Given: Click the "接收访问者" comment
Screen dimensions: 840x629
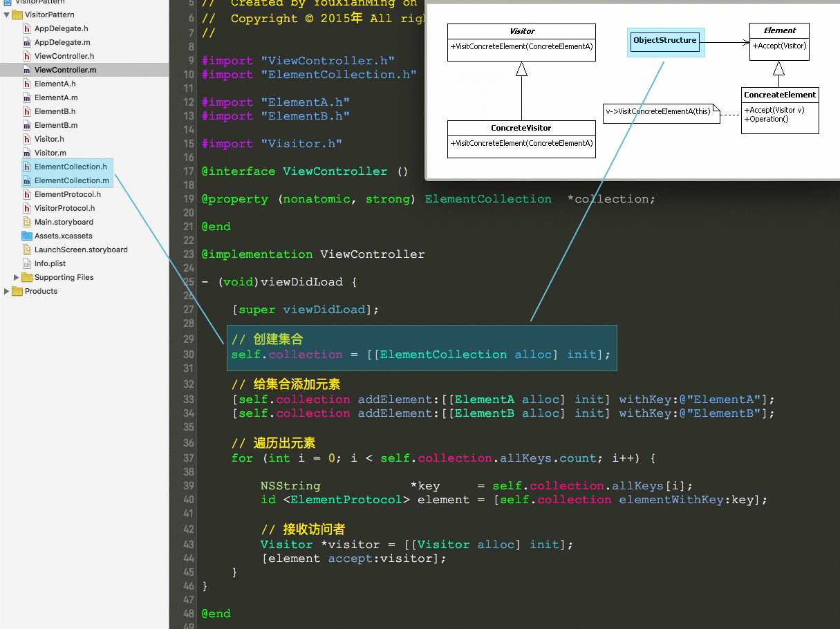Looking at the screenshot, I should pos(303,529).
